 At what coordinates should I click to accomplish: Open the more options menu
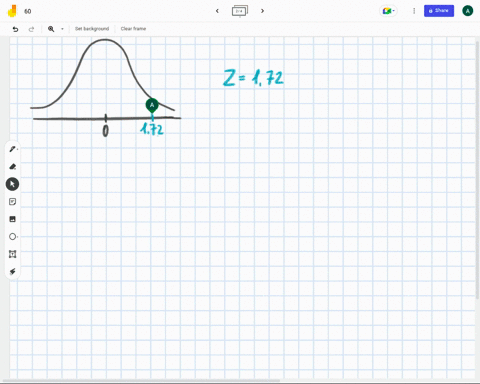[x=414, y=11]
